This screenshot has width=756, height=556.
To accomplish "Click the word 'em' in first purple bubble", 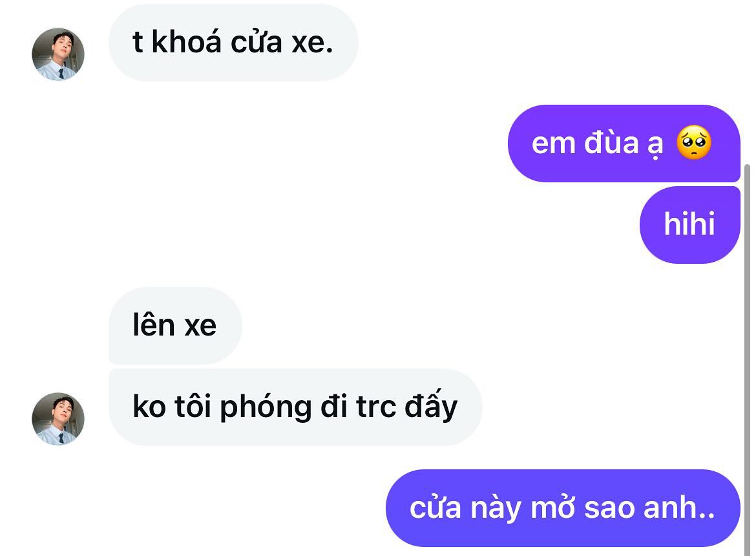I will [x=554, y=144].
